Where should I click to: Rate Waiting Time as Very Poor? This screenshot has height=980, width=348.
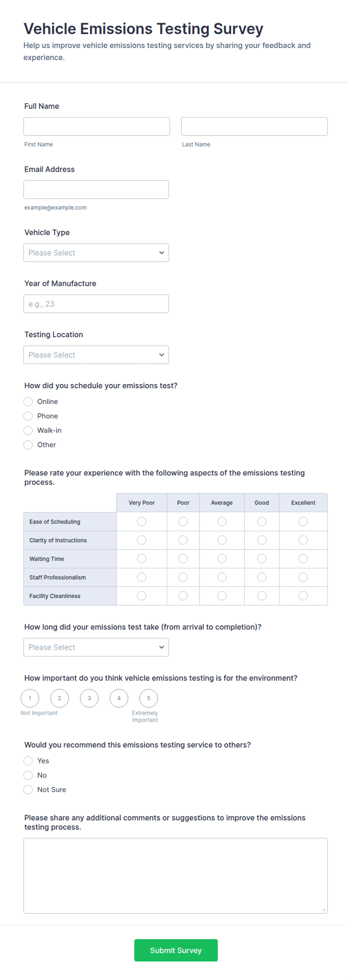(x=141, y=559)
